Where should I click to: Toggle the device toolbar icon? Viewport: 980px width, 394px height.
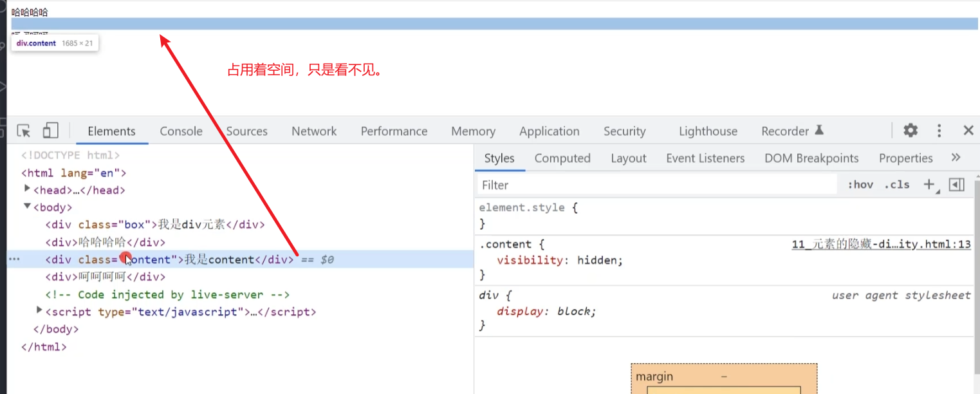click(50, 131)
